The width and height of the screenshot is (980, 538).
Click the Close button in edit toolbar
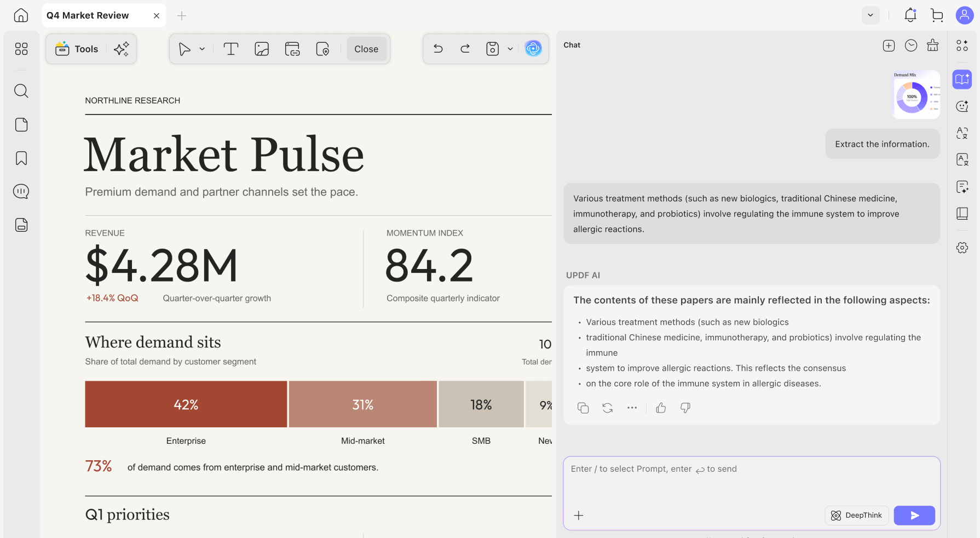[x=366, y=49]
